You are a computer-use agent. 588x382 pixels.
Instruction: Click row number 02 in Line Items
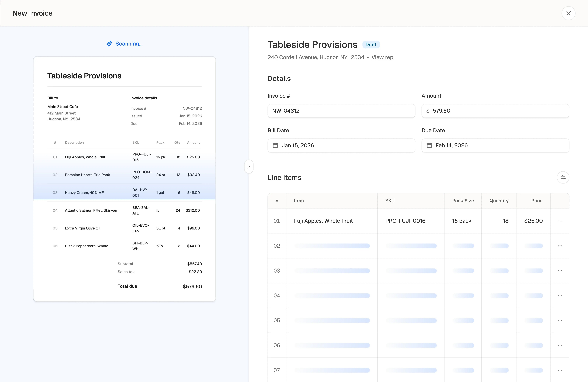tap(277, 246)
